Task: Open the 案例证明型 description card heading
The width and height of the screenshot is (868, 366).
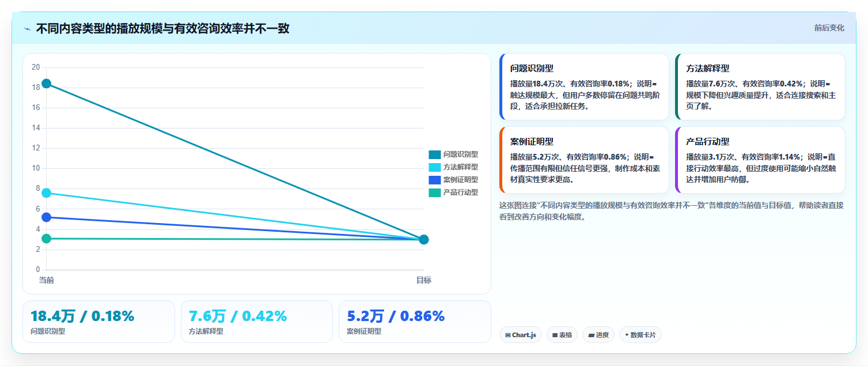Action: click(x=532, y=141)
